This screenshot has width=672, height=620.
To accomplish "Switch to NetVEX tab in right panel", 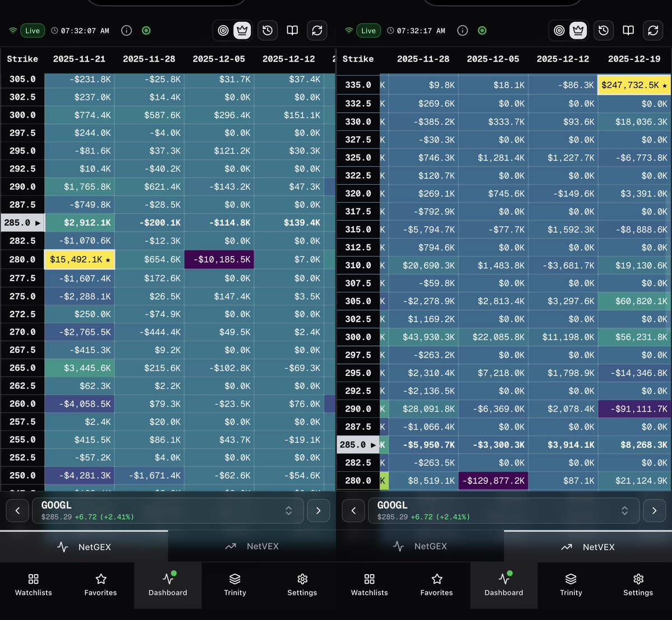I will pyautogui.click(x=588, y=547).
